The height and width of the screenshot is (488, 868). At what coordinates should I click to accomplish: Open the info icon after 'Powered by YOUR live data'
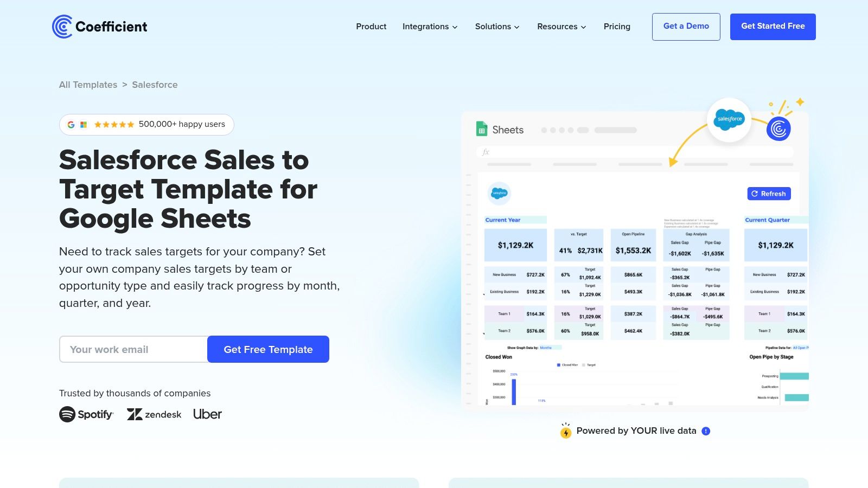705,431
